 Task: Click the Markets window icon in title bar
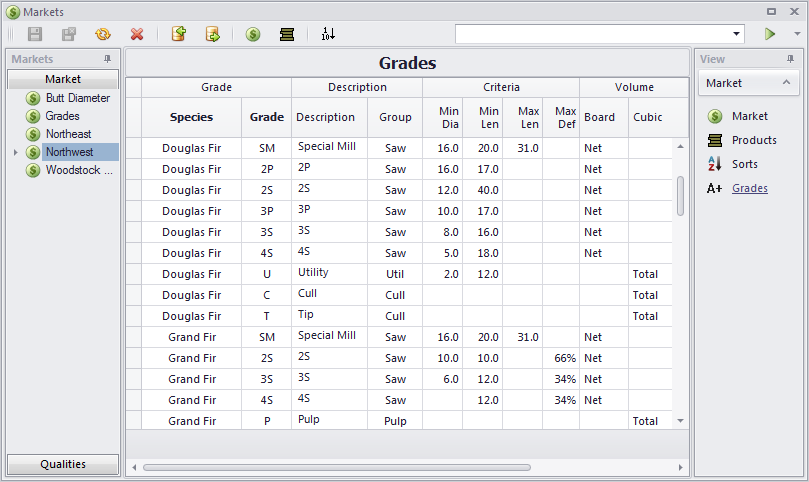[13, 12]
